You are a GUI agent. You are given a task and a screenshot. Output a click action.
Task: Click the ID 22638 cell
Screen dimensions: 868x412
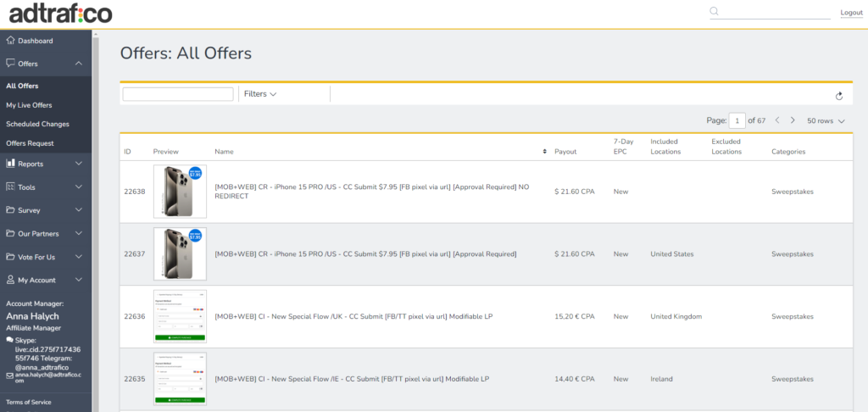[x=135, y=192]
